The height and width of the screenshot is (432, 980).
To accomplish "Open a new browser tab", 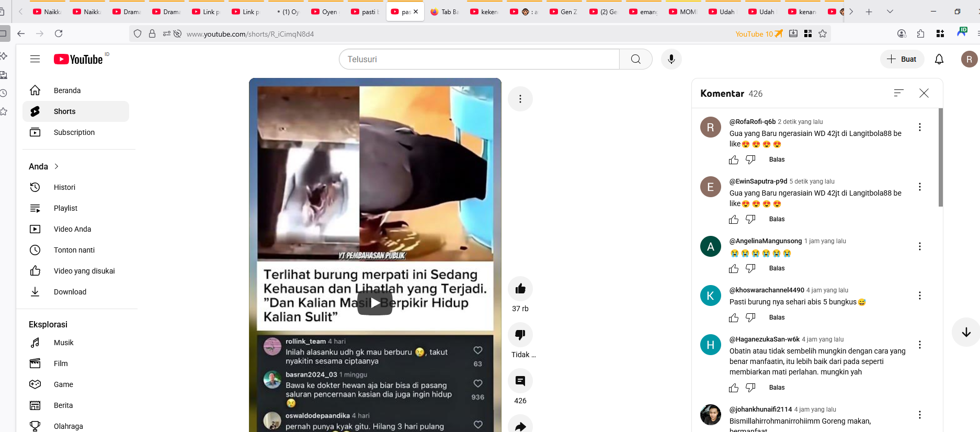I will point(869,12).
